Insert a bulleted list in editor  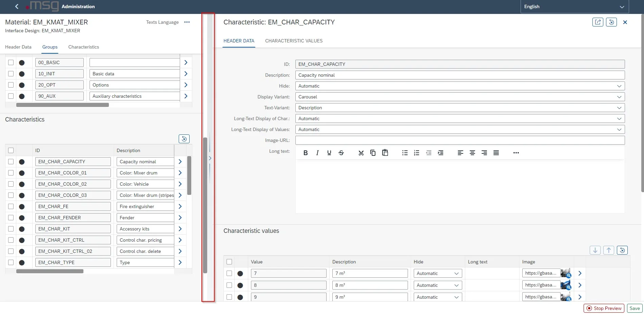pyautogui.click(x=405, y=153)
